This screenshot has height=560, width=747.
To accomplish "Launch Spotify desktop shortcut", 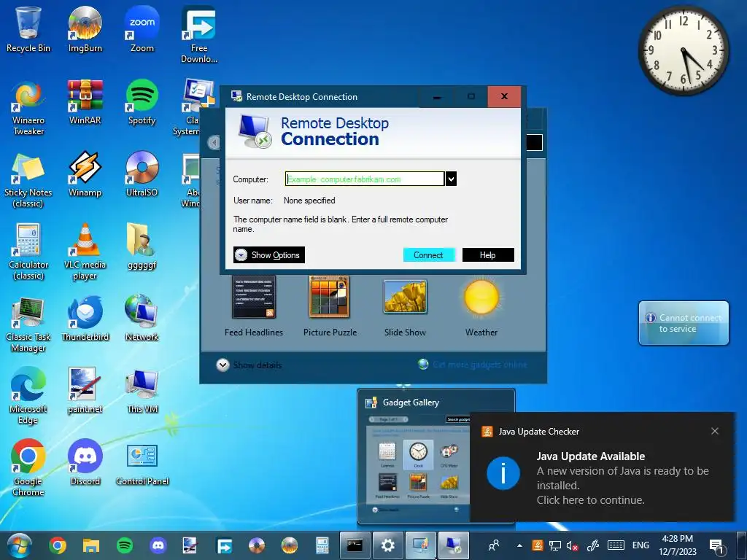I will click(142, 102).
